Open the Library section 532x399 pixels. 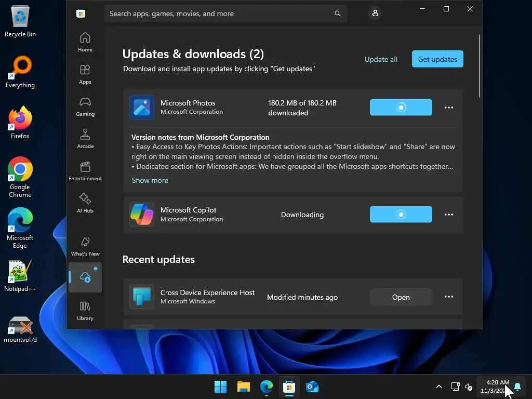click(85, 311)
